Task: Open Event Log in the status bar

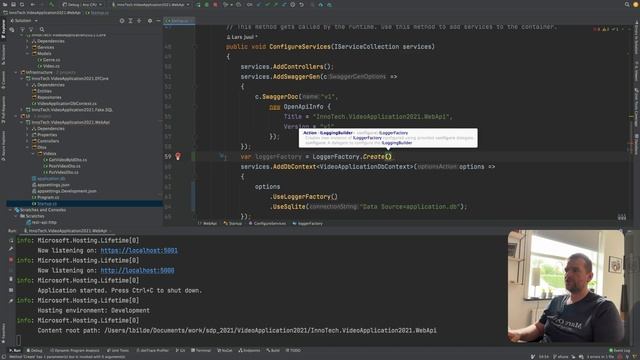Action: pos(620,350)
